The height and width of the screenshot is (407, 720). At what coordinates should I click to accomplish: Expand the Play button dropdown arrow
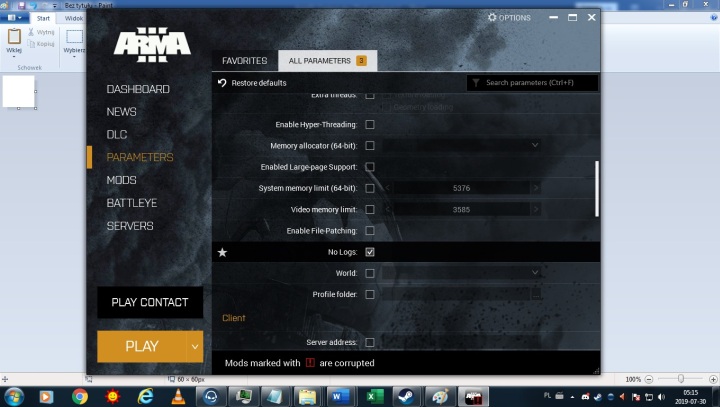tap(195, 346)
